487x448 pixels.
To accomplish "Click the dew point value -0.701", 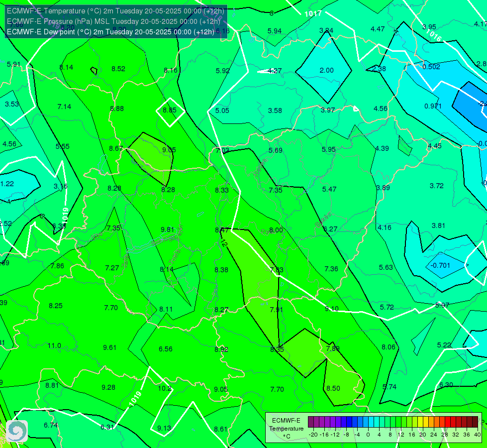I will (440, 265).
